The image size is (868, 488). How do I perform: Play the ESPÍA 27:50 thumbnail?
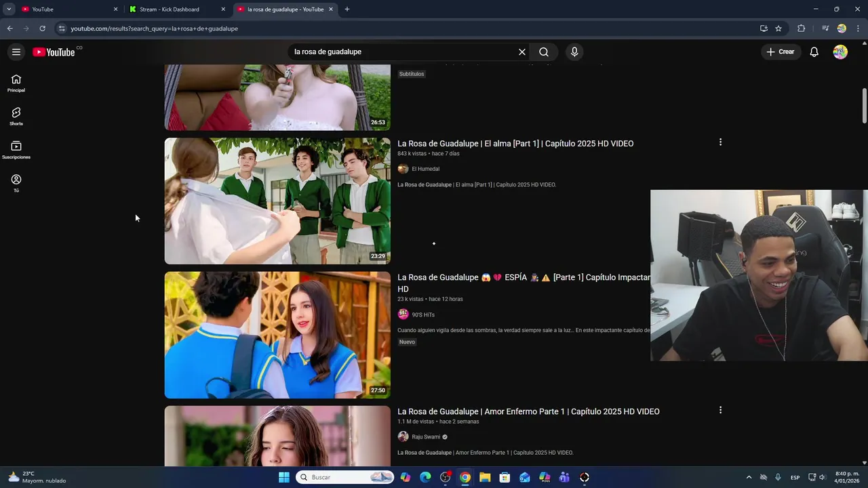(277, 335)
